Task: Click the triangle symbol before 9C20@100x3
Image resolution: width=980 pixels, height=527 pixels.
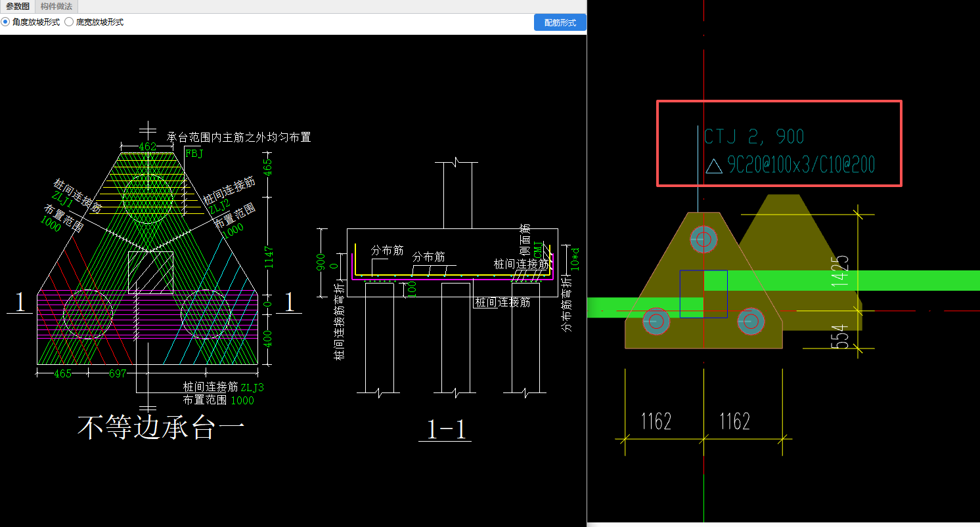Action: point(714,165)
